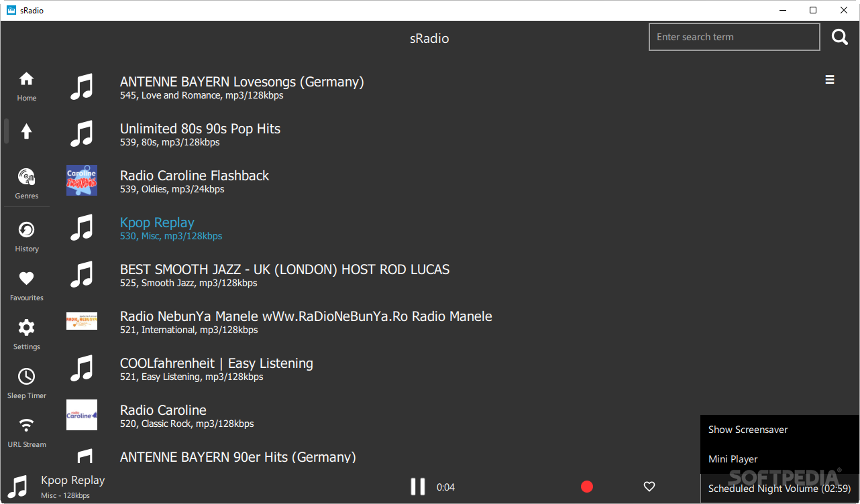Image resolution: width=860 pixels, height=504 pixels.
Task: Play Radio NebunYa Manele station
Action: click(306, 316)
